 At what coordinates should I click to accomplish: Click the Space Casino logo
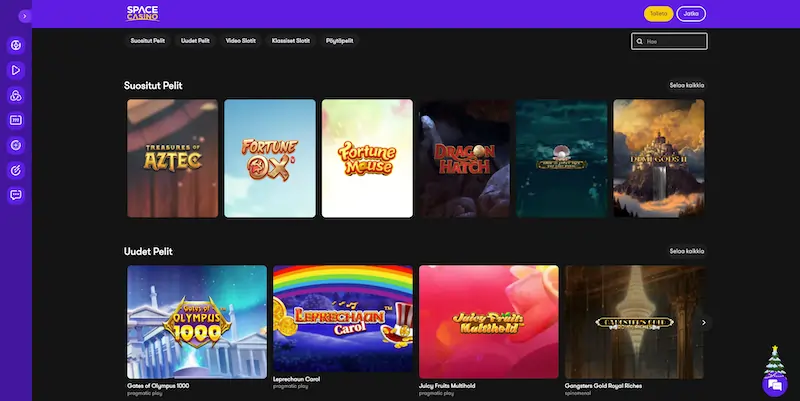click(142, 13)
